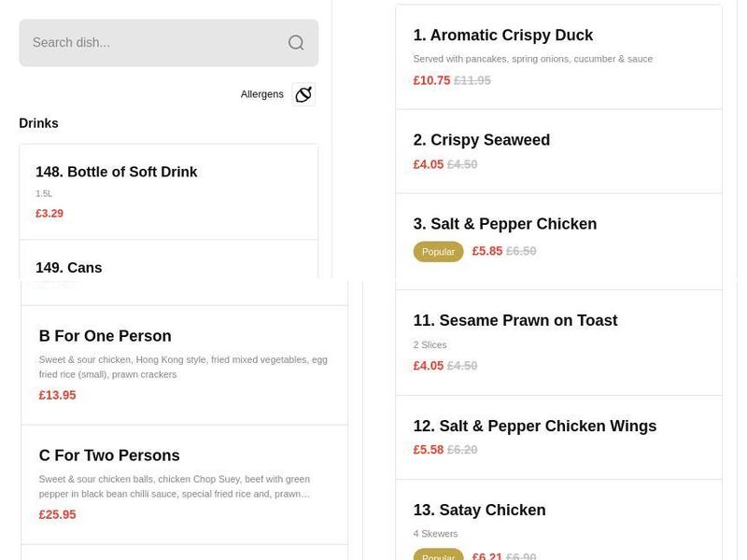Viewport: 747px width, 560px height.
Task: Select the Drinks section heading
Action: coord(38,122)
